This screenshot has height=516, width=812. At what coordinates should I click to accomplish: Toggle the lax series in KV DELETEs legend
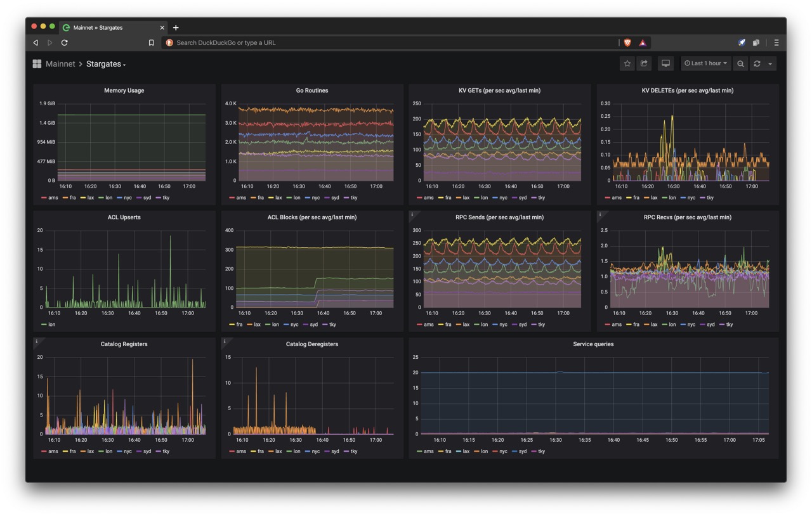(654, 198)
